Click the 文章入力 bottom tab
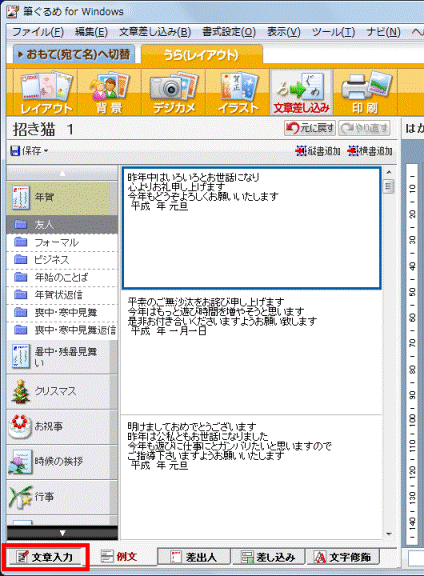Image resolution: width=424 pixels, height=576 pixels. coord(46,557)
